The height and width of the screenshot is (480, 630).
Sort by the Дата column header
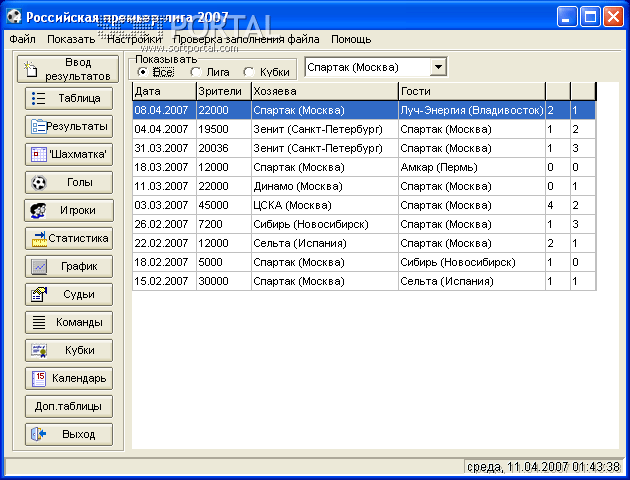[x=164, y=91]
